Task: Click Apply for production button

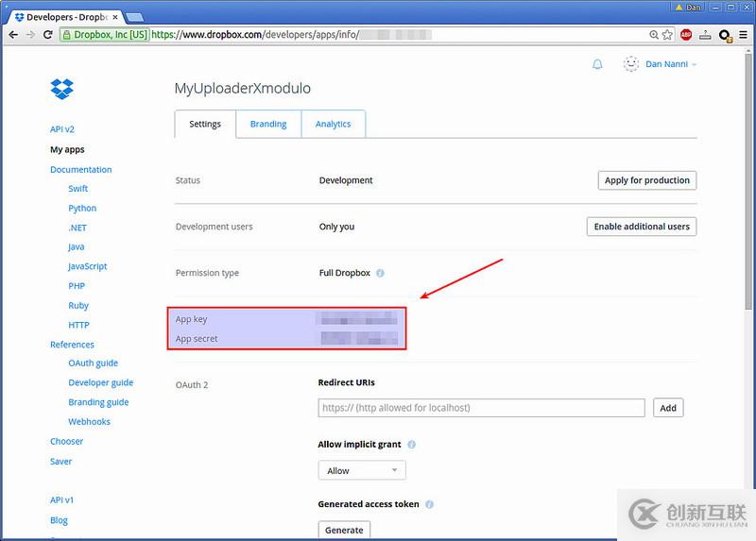Action: [x=647, y=180]
